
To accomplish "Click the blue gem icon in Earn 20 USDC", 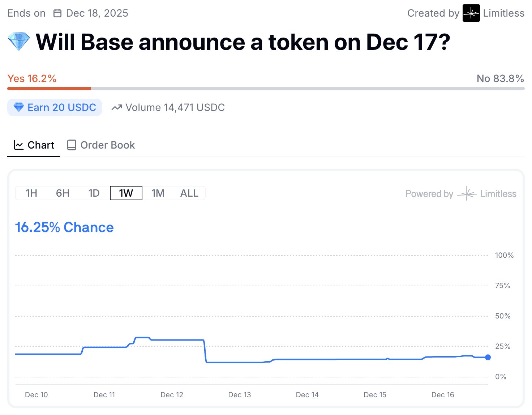I will pos(18,107).
